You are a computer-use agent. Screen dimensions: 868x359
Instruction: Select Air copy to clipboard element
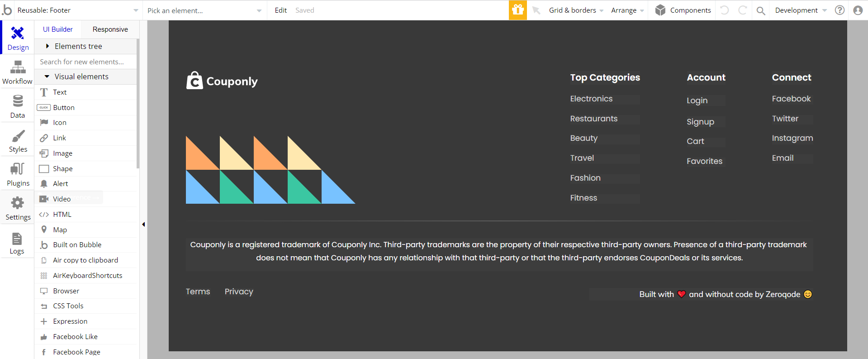tap(85, 260)
